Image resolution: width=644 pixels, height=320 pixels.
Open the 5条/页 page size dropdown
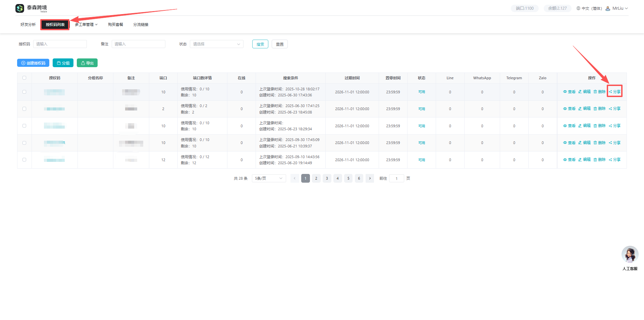(x=269, y=178)
